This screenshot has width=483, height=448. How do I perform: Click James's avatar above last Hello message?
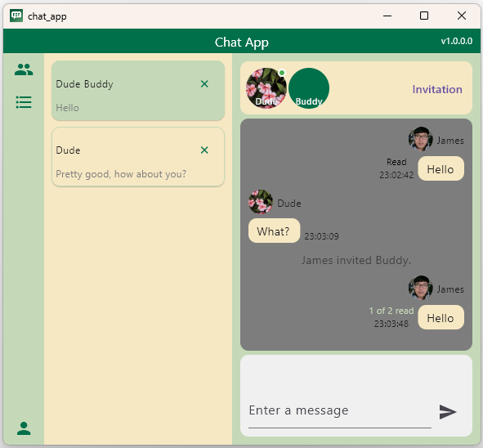pyautogui.click(x=420, y=288)
